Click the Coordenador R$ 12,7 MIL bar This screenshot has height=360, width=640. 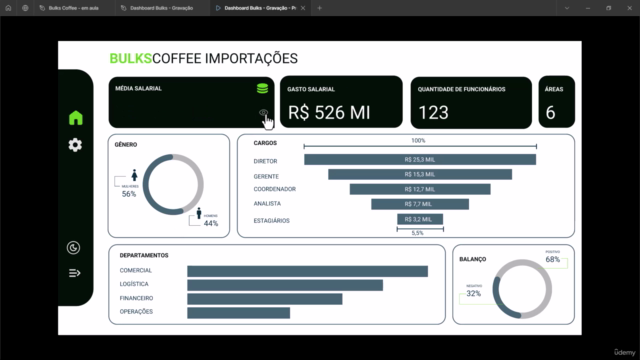[420, 189]
